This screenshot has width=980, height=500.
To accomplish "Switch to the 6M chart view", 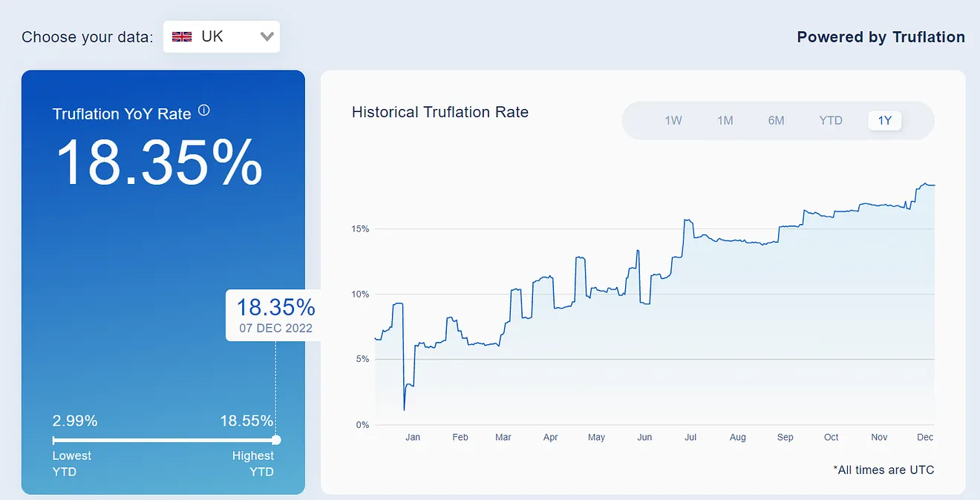I will [777, 119].
